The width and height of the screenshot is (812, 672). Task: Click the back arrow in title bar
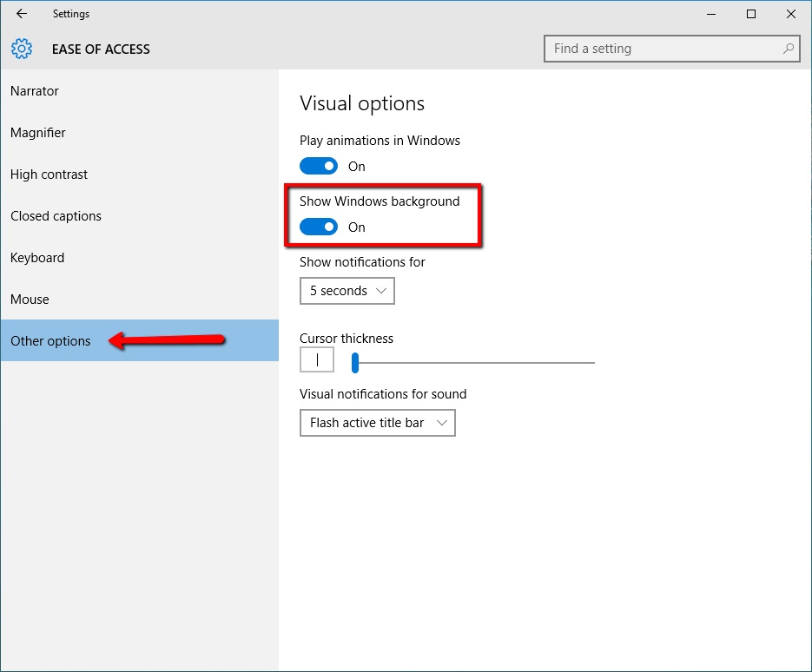(21, 14)
